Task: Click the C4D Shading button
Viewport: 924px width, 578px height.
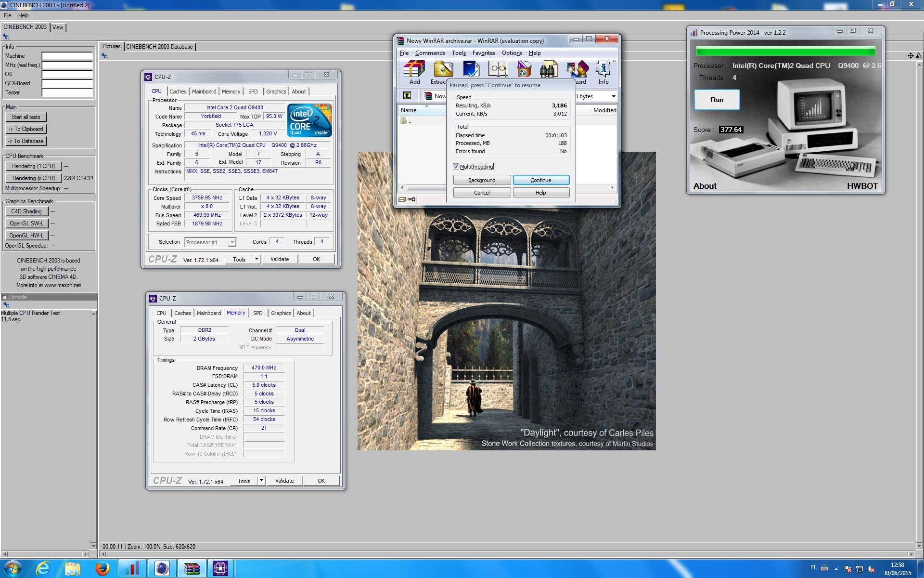Action: [26, 211]
